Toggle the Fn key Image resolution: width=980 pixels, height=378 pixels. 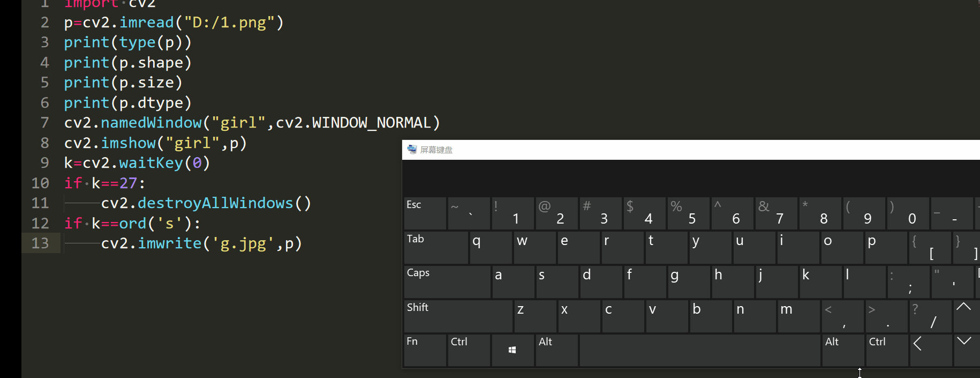coord(425,350)
